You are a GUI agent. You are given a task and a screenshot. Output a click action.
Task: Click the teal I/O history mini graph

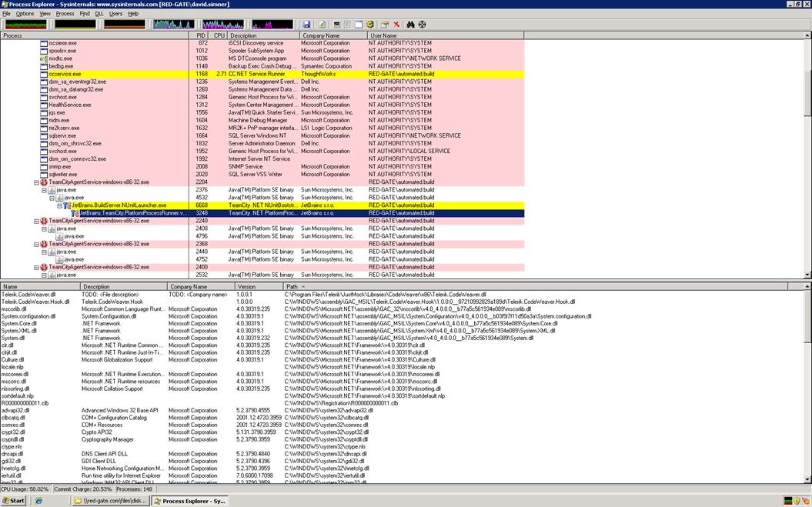tap(174, 25)
